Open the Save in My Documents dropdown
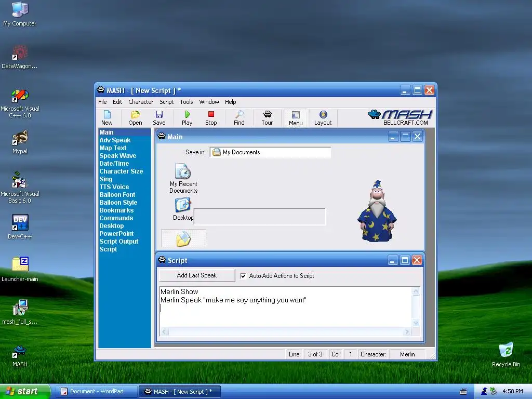Viewport: 532px width, 399px height. (270, 152)
